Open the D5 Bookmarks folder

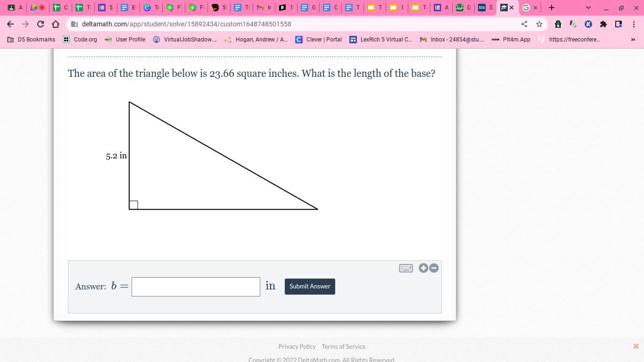[31, 40]
